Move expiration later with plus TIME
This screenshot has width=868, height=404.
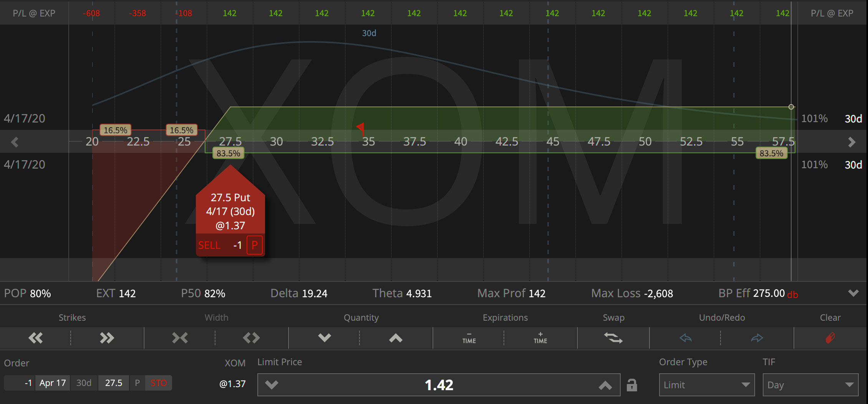pyautogui.click(x=540, y=338)
